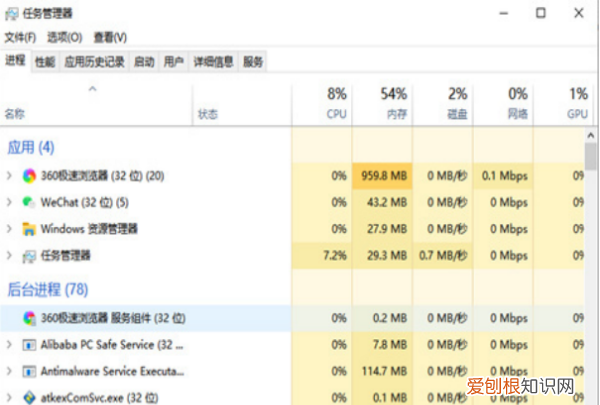The width and height of the screenshot is (600, 405).
Task: Click the 0.7 MB/秒 disk cell
Action: (x=443, y=255)
